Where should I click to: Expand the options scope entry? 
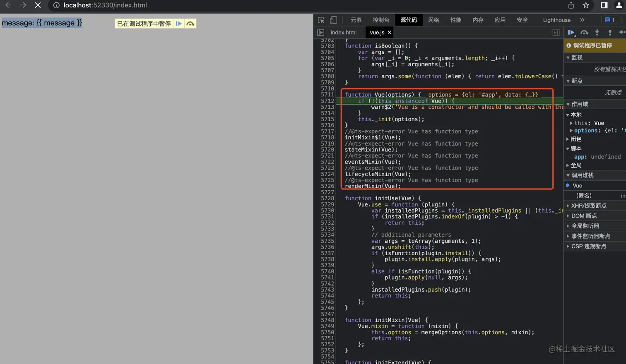(571, 130)
